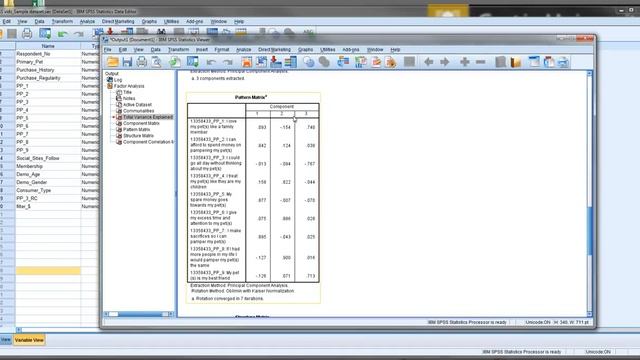
Task: Click the Export output icon
Action: click(175, 62)
